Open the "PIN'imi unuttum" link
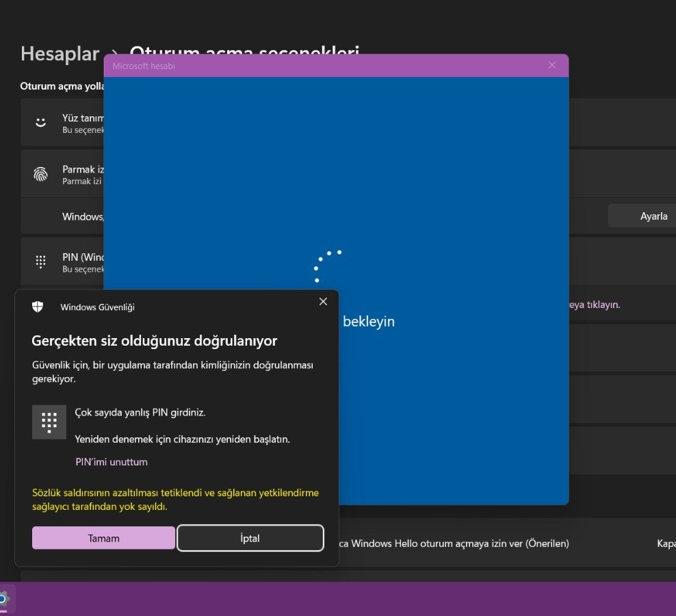The height and width of the screenshot is (616, 676). (112, 461)
